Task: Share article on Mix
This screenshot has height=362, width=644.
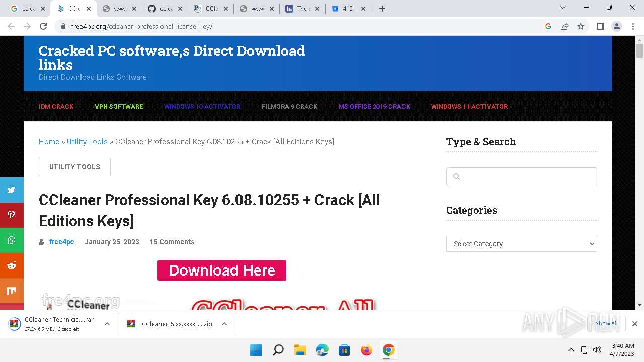Action: pos(12,291)
